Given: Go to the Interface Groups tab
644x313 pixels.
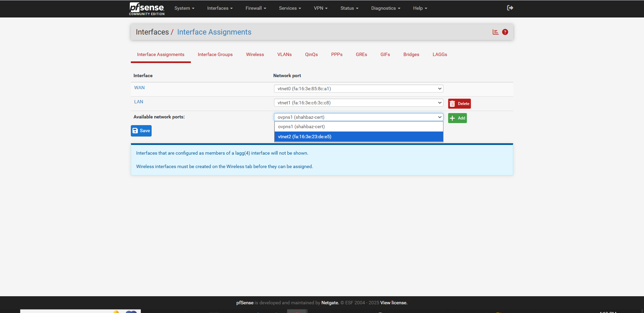Looking at the screenshot, I should click(x=215, y=55).
